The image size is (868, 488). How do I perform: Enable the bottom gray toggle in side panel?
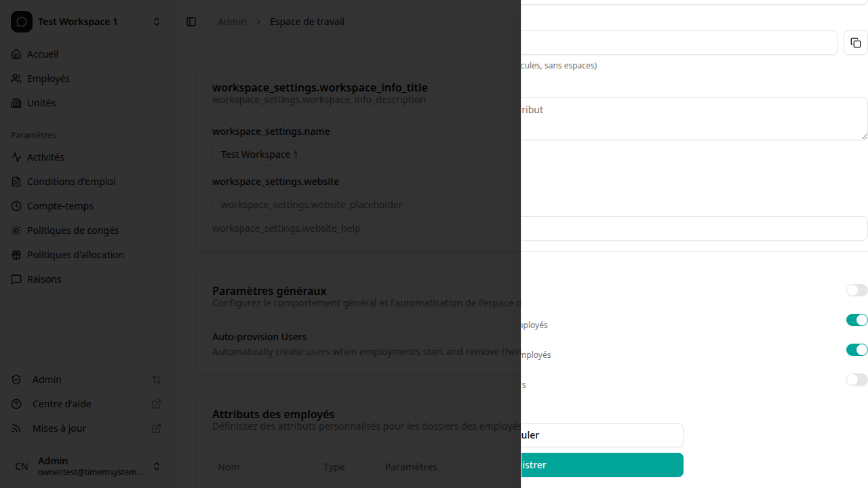pyautogui.click(x=856, y=380)
